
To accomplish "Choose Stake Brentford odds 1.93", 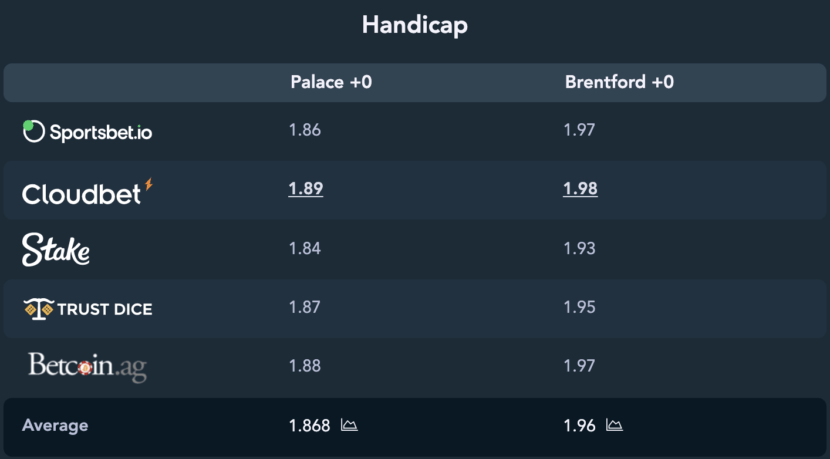I will point(580,248).
